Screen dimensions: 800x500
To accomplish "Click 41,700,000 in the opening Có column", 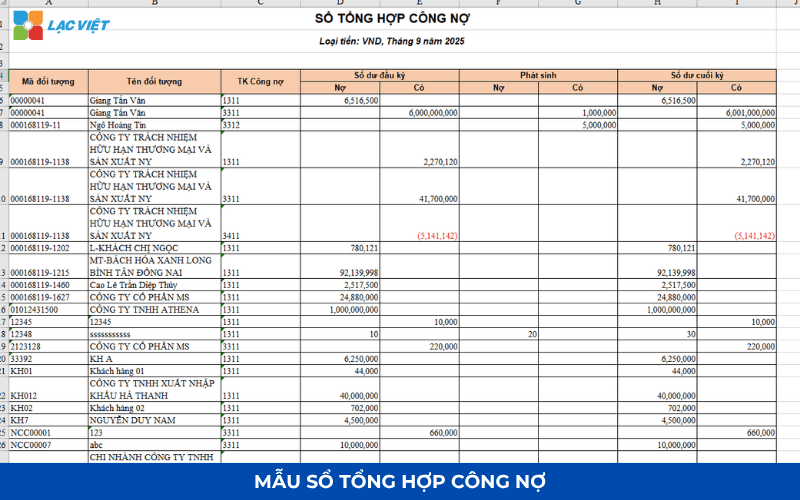I will click(x=419, y=187).
